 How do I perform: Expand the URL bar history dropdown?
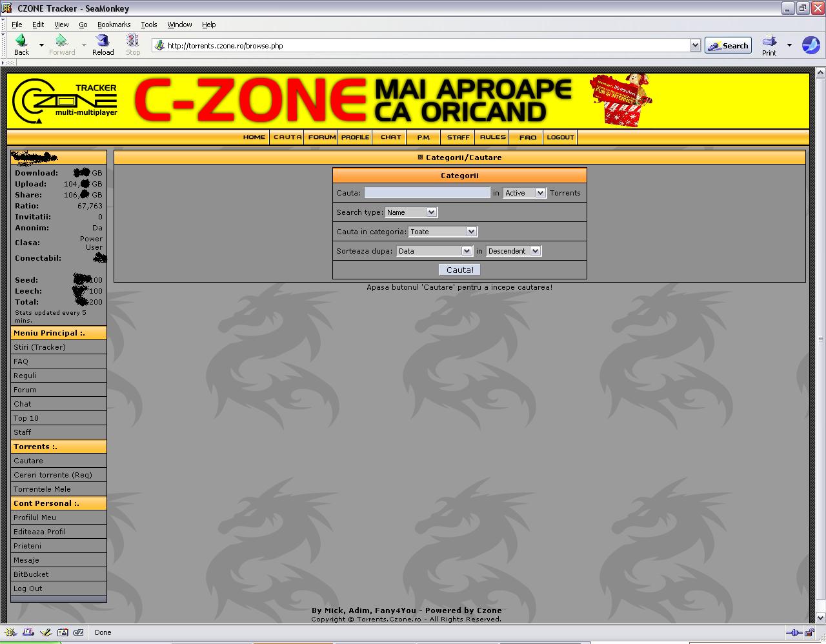(x=695, y=45)
